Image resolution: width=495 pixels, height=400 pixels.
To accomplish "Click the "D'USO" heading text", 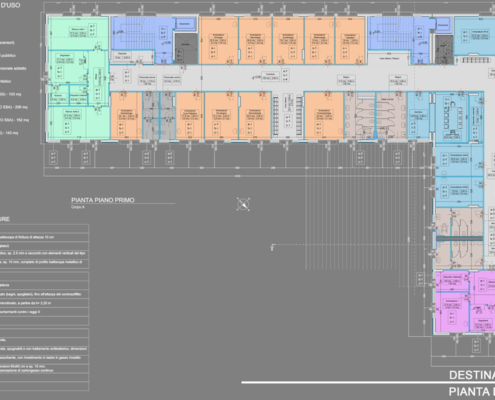I will pos(10,5).
